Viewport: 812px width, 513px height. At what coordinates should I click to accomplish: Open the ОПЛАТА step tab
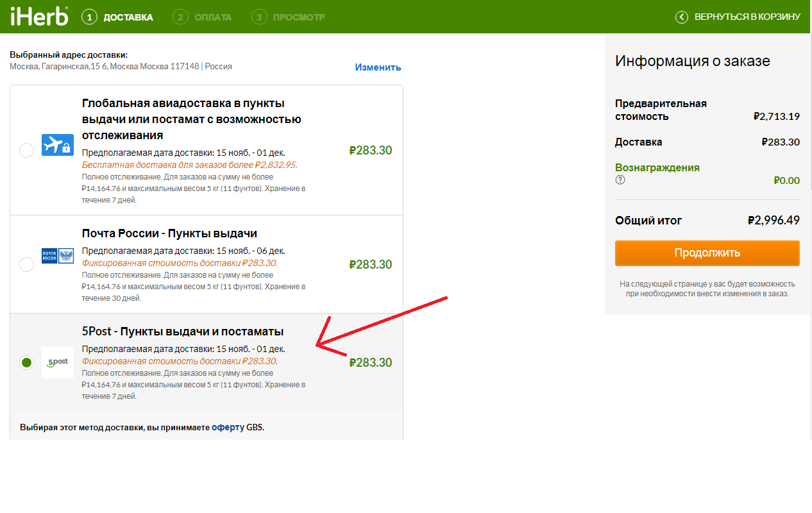click(x=213, y=17)
